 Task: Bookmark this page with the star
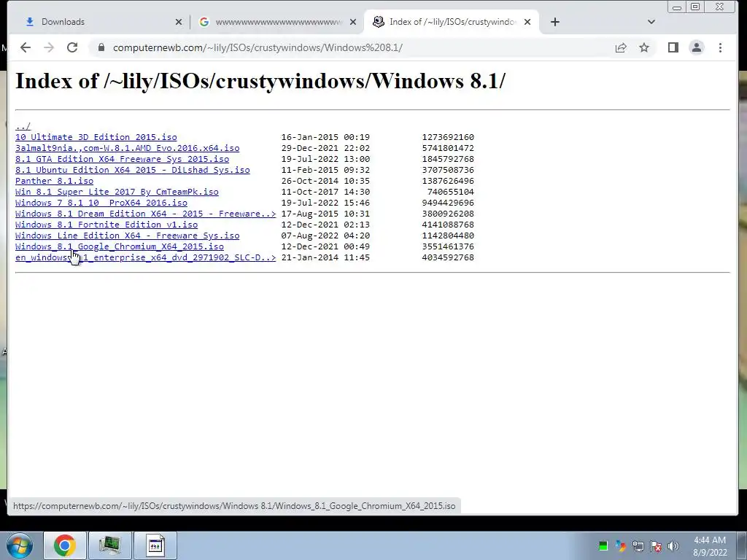click(644, 47)
